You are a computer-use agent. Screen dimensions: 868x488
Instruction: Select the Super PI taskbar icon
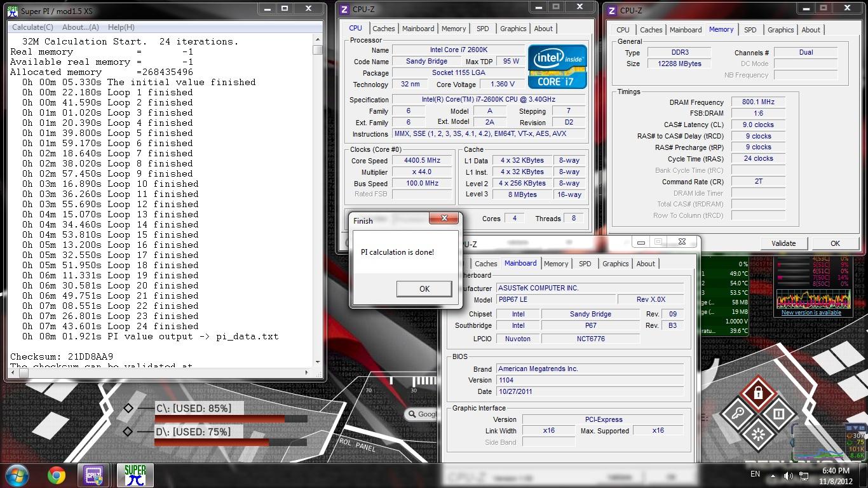click(135, 475)
